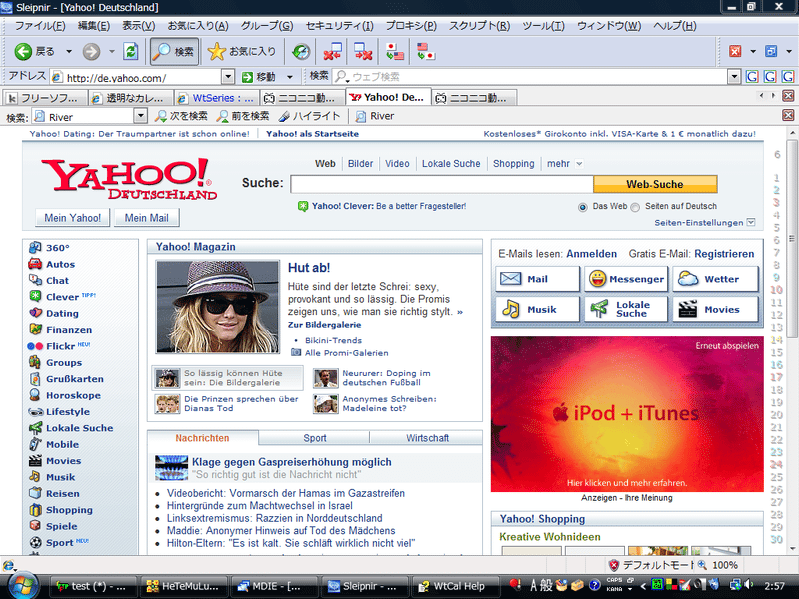
Task: Select the Seiten auf Deutsch radio button
Action: [x=635, y=207]
